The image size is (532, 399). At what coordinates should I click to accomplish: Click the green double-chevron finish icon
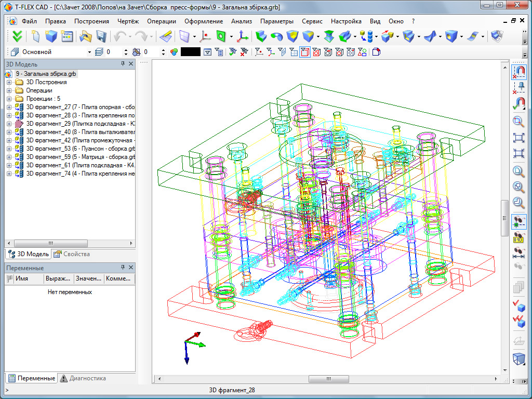17,36
